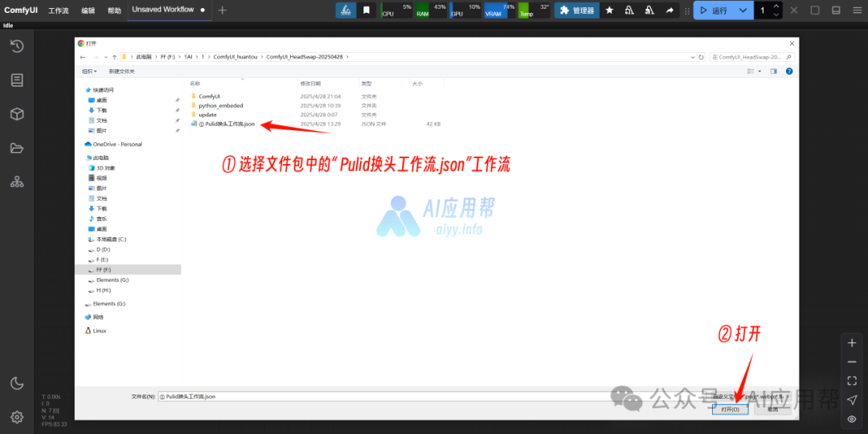Open the queue history sidebar panel
Screen dimensions: 868x434
(x=17, y=46)
